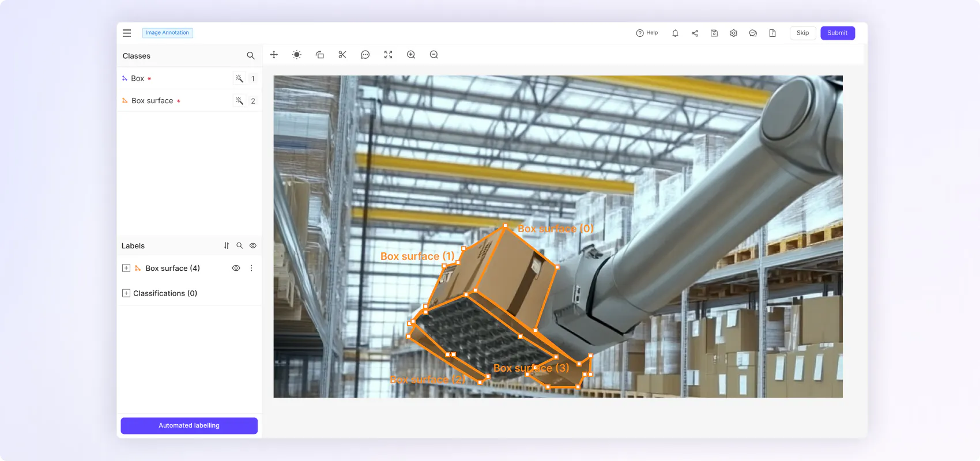Viewport: 980px width, 461px height.
Task: Click the save icon in header
Action: click(x=714, y=33)
